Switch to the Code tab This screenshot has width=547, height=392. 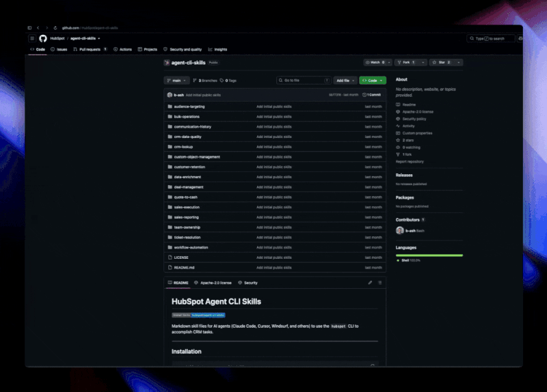pyautogui.click(x=38, y=49)
